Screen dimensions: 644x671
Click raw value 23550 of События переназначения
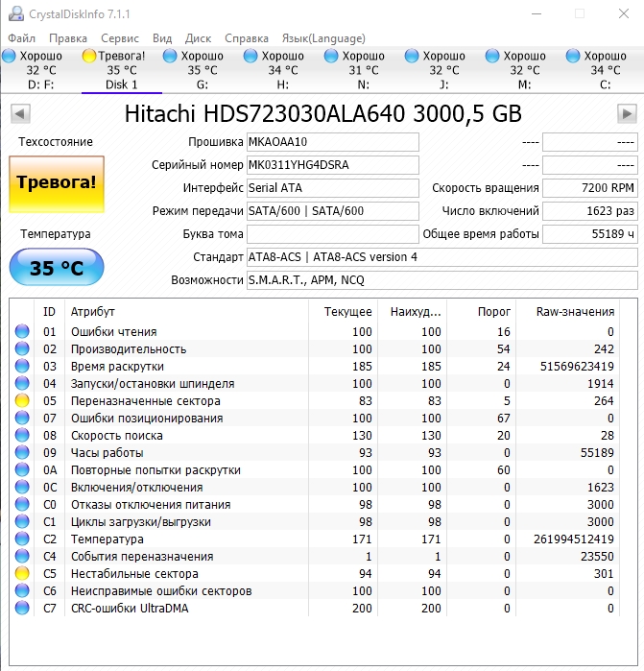[x=597, y=557]
